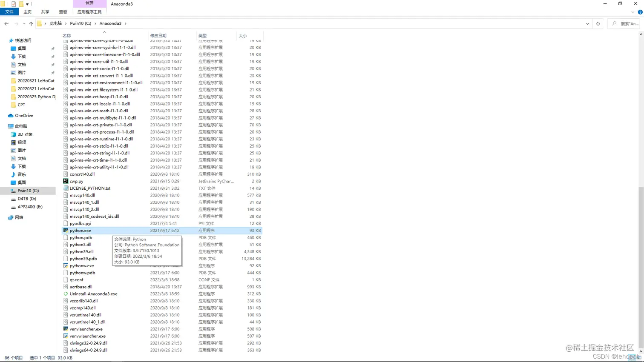The width and height of the screenshot is (644, 362).
Task: Click the venvlauncher.exe file icon
Action: click(x=66, y=329)
